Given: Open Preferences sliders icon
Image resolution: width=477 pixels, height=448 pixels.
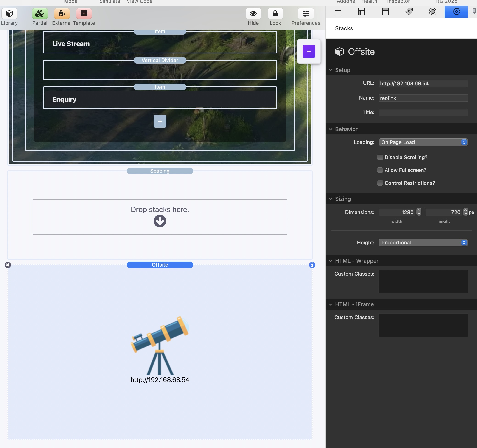Looking at the screenshot, I should coord(306,14).
